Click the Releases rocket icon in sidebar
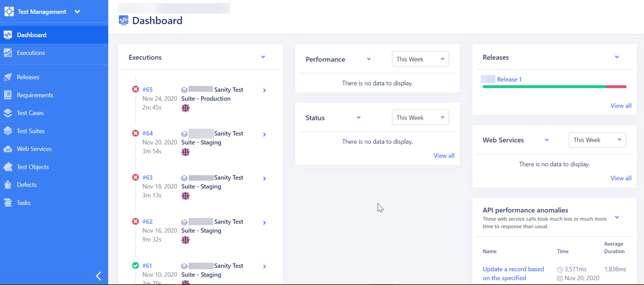The width and height of the screenshot is (644, 285). point(8,77)
